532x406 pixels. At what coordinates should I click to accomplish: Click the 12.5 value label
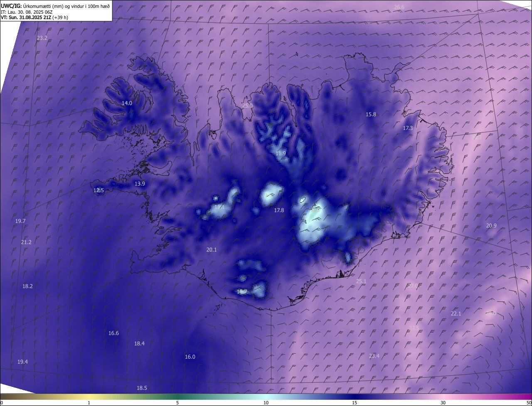click(99, 190)
